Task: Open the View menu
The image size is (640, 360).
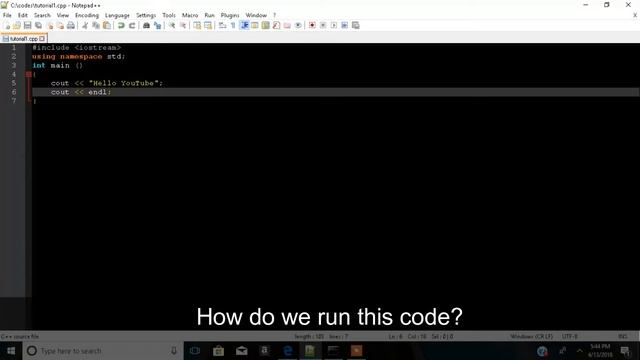Action: point(63,15)
